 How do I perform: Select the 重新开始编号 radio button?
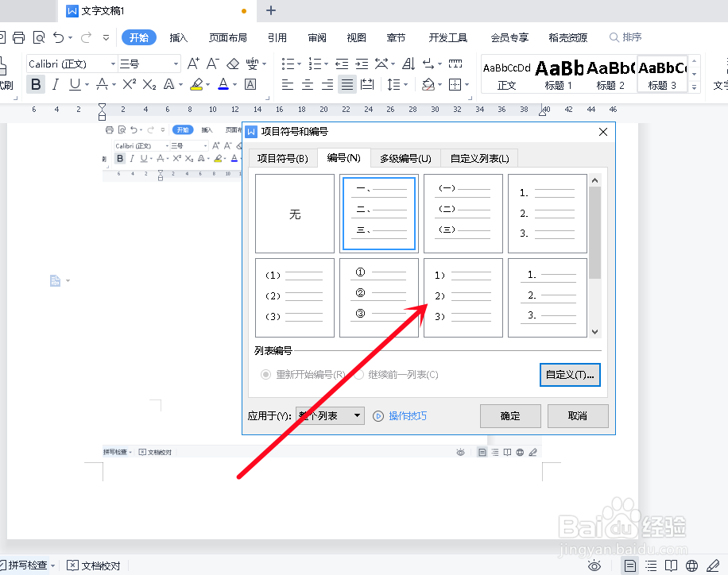tap(266, 374)
